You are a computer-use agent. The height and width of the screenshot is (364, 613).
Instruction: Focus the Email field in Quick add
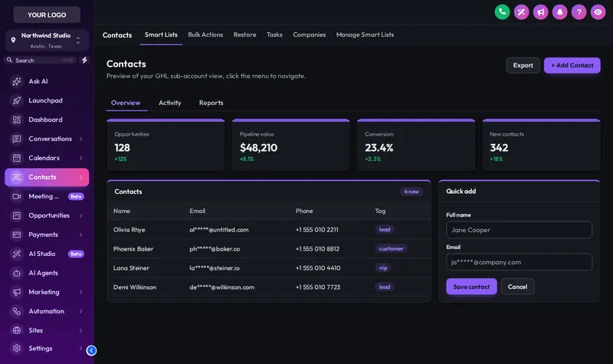[520, 262]
